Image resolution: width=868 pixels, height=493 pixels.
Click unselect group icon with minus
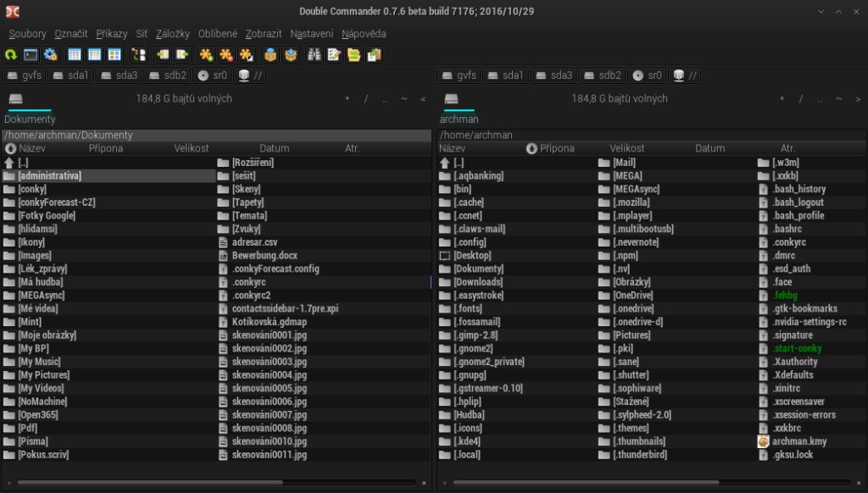[225, 54]
